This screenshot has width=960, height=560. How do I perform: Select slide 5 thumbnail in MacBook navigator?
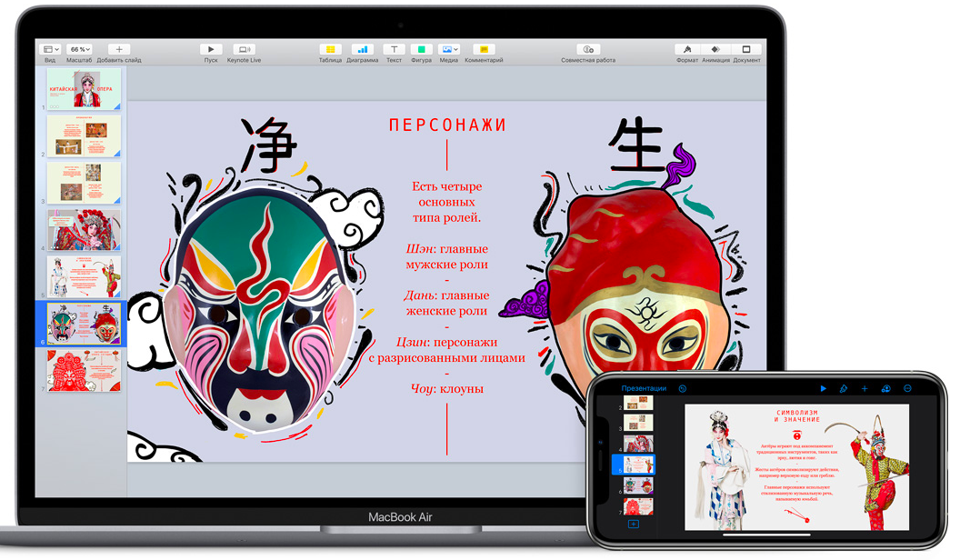[84, 276]
